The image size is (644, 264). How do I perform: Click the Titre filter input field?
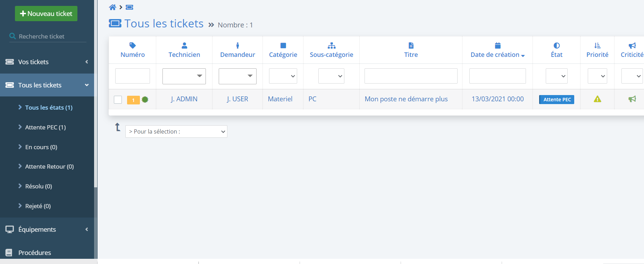click(x=411, y=76)
